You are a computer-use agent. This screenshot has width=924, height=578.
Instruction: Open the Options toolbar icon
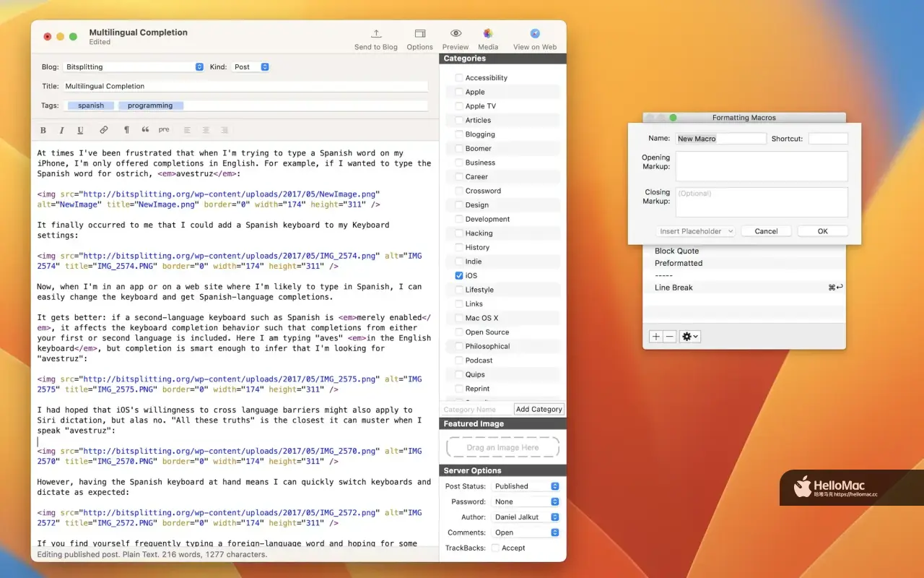419,33
